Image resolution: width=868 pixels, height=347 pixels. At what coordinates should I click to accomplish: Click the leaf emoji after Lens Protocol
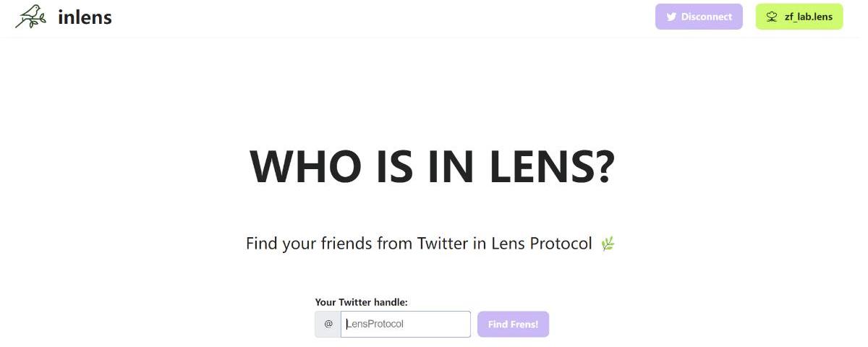click(x=608, y=244)
